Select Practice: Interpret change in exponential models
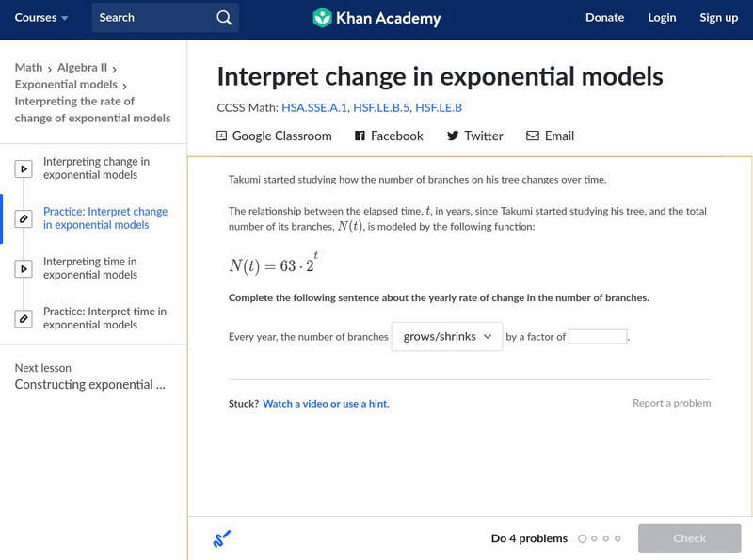 coord(104,218)
